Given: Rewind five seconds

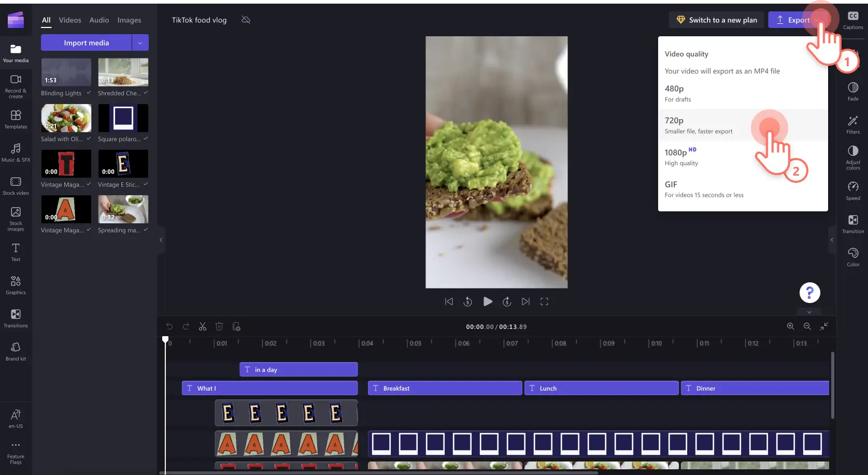Looking at the screenshot, I should pyautogui.click(x=467, y=301).
